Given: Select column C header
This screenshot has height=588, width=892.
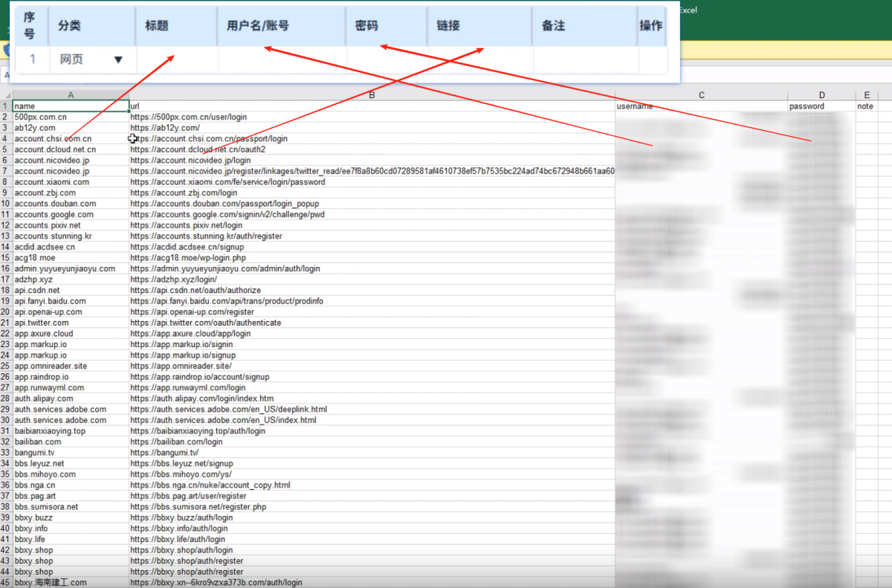Looking at the screenshot, I should pos(701,95).
